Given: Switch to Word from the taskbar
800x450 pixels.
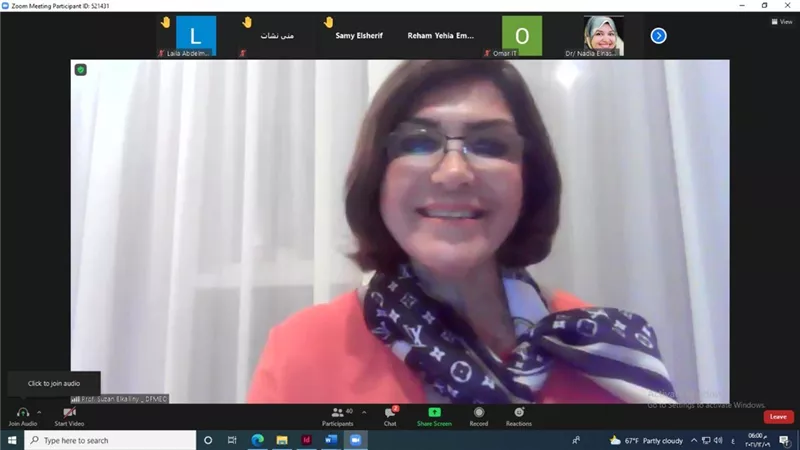Looking at the screenshot, I should click(331, 440).
